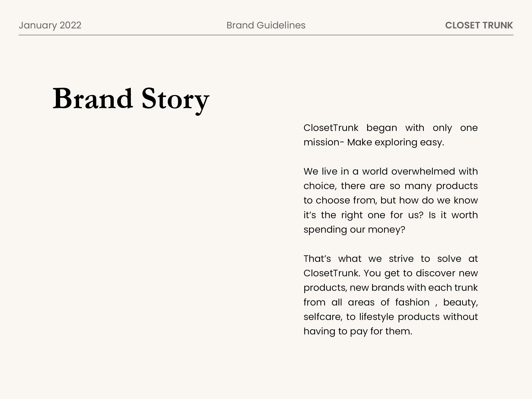
Task: Click the text "spending our money?"
Action: [354, 229]
